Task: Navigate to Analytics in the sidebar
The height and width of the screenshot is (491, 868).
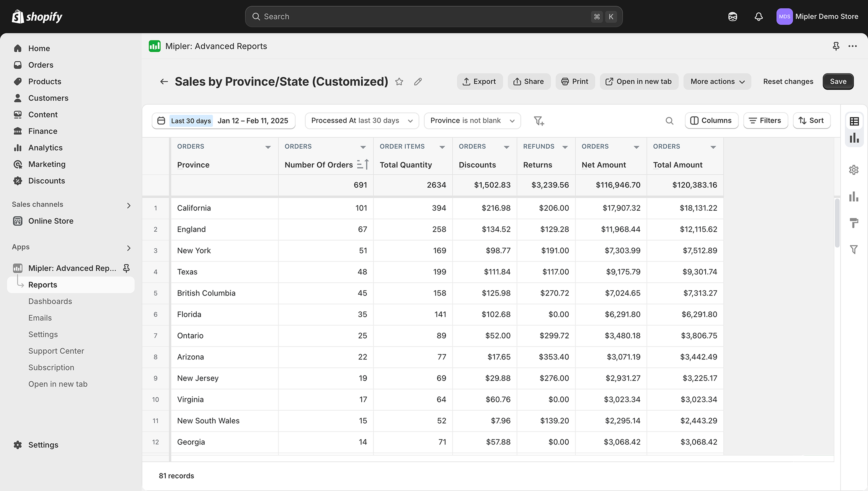Action: pos(45,147)
